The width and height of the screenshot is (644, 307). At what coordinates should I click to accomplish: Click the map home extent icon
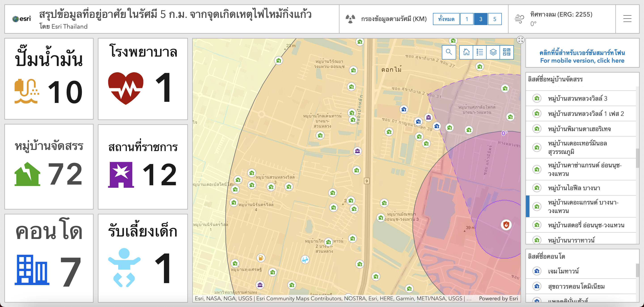pyautogui.click(x=466, y=52)
